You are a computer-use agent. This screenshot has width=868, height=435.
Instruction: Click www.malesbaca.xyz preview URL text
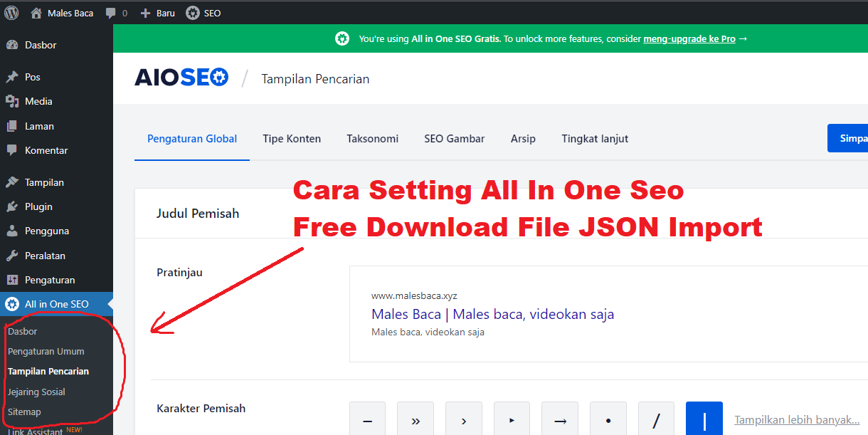pyautogui.click(x=414, y=295)
